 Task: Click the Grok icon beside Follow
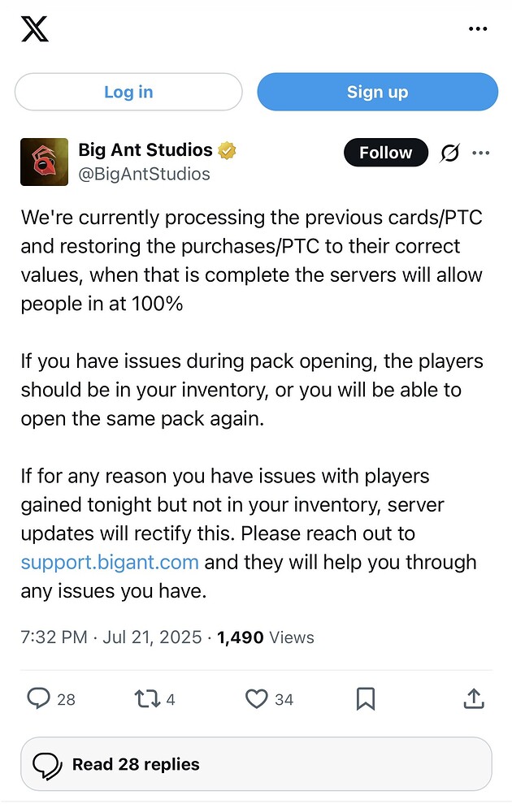tap(449, 153)
